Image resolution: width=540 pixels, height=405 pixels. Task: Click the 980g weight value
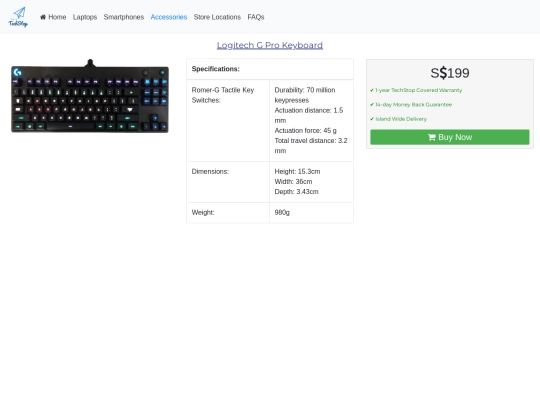pos(282,212)
